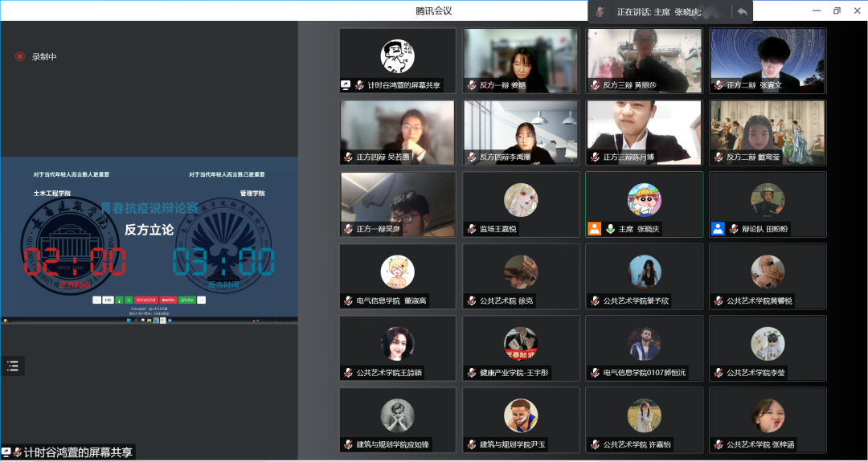The image size is (868, 462).
Task: Click muted mic icon of 辩论队 田盼盼
Action: click(x=734, y=229)
